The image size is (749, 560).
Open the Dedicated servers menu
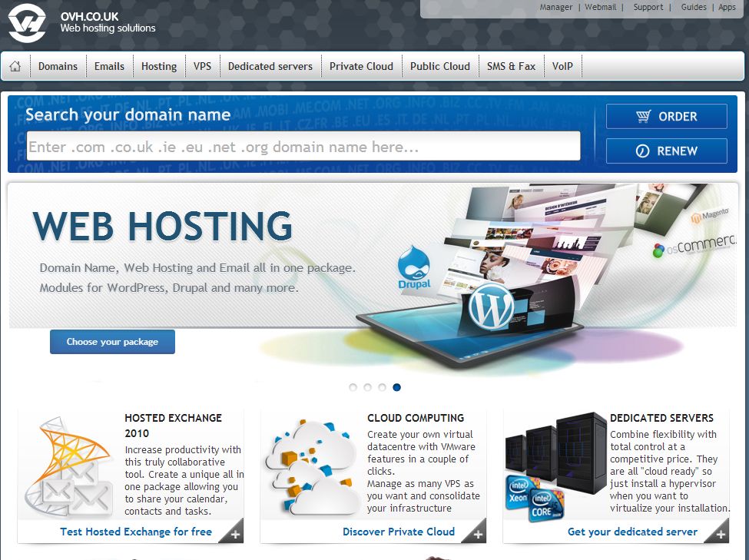pos(270,66)
